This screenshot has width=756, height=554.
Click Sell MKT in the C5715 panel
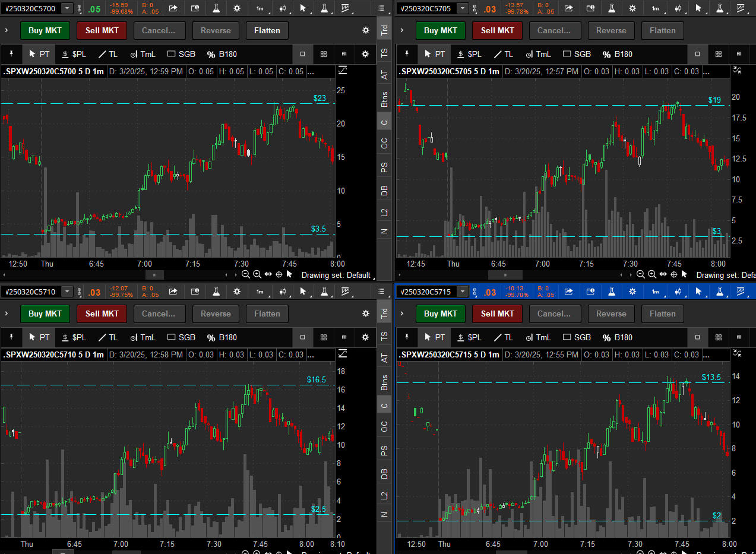pos(497,314)
